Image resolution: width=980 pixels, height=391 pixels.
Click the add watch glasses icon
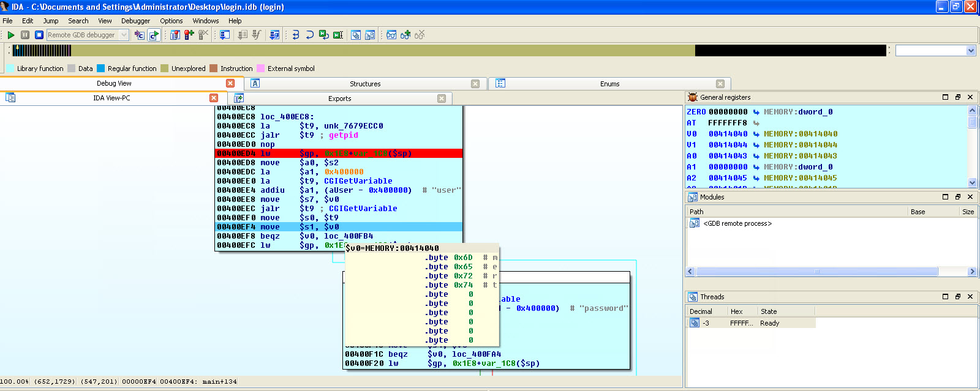pos(405,35)
